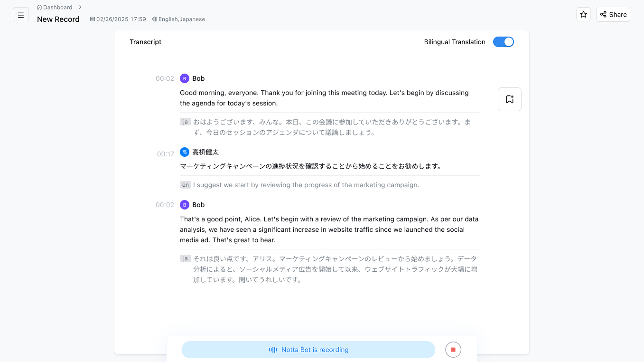Image resolution: width=644 pixels, height=362 pixels.
Task: Click Bob's purple avatar at first entry
Action: pyautogui.click(x=185, y=78)
